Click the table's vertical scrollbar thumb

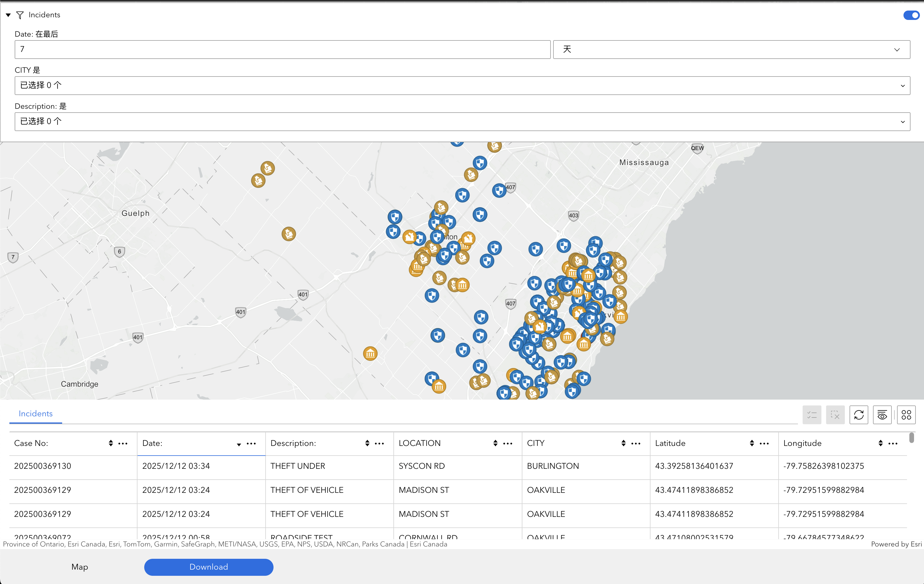pos(911,437)
